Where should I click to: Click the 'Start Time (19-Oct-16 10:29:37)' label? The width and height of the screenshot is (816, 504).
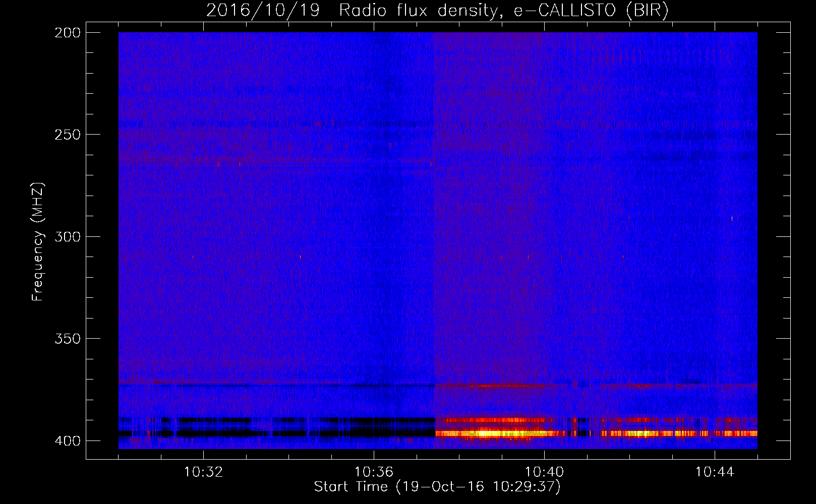point(437,487)
